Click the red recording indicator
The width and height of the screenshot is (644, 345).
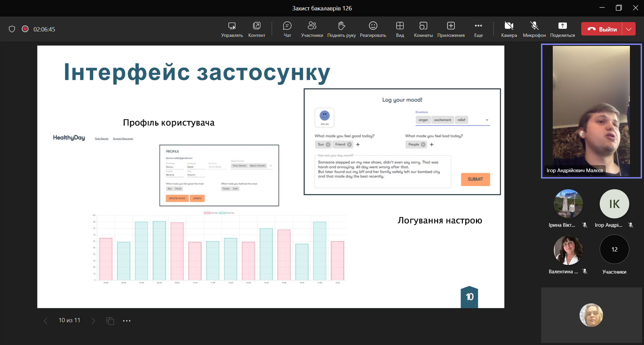[x=25, y=29]
